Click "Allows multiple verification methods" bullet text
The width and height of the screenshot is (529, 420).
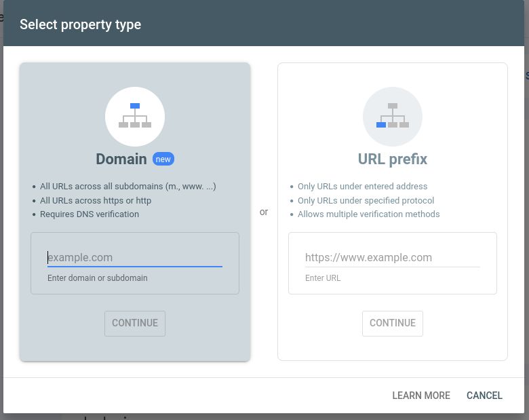(x=368, y=214)
